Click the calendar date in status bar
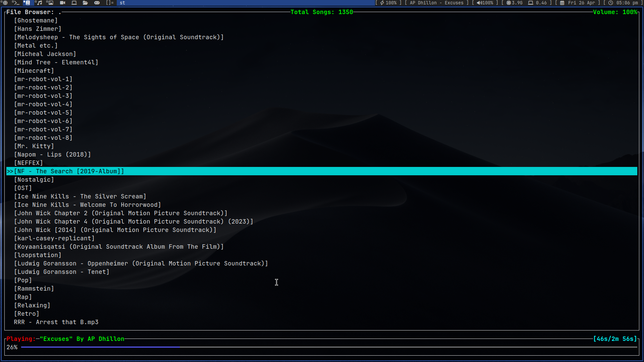The height and width of the screenshot is (362, 644). coord(578,3)
